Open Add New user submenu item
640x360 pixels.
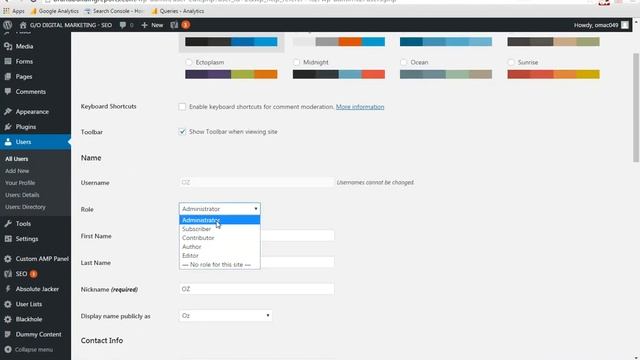17,171
